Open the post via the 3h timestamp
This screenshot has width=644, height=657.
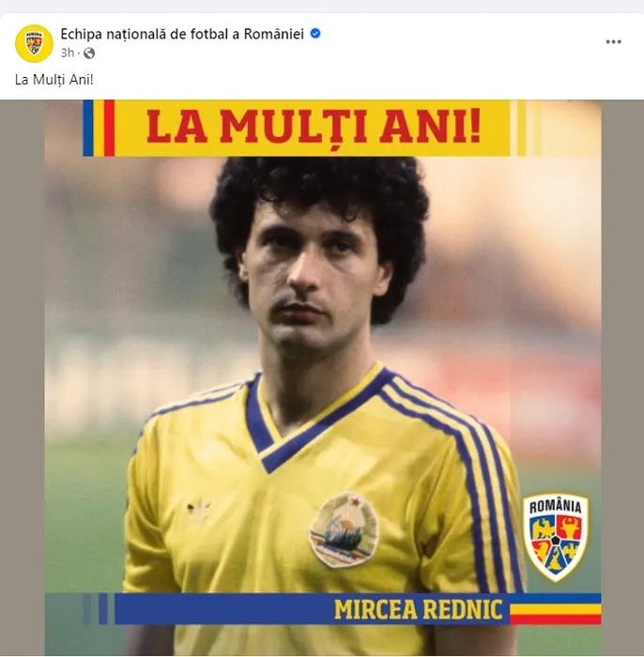pyautogui.click(x=67, y=53)
